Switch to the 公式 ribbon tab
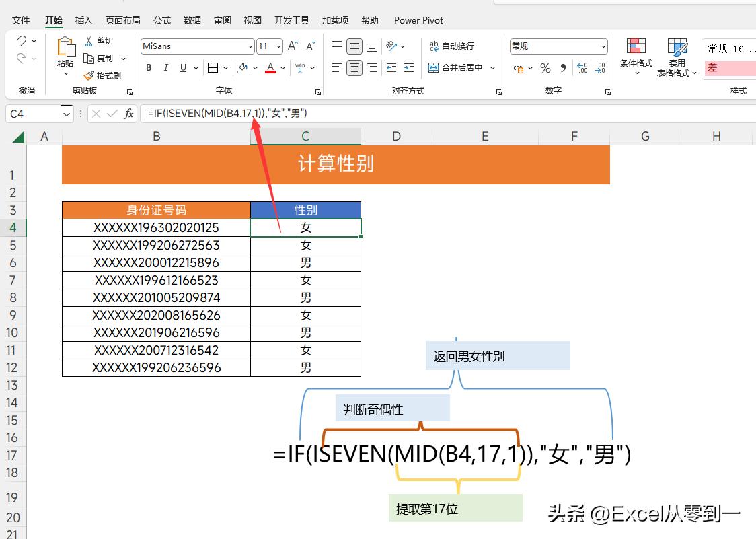This screenshot has width=756, height=539. (161, 20)
